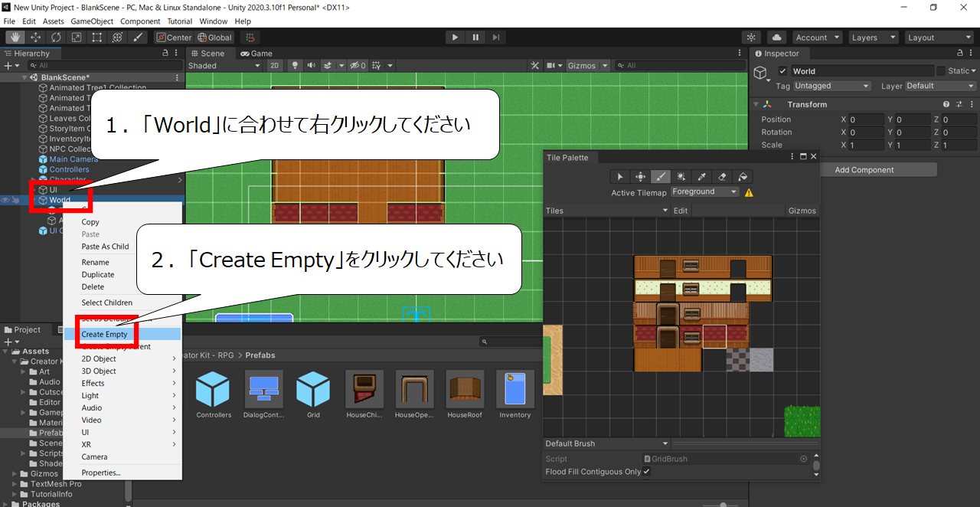Screen dimensions: 980x507
Task: Select the Hand tool in Unity toolbar
Action: click(x=15, y=38)
